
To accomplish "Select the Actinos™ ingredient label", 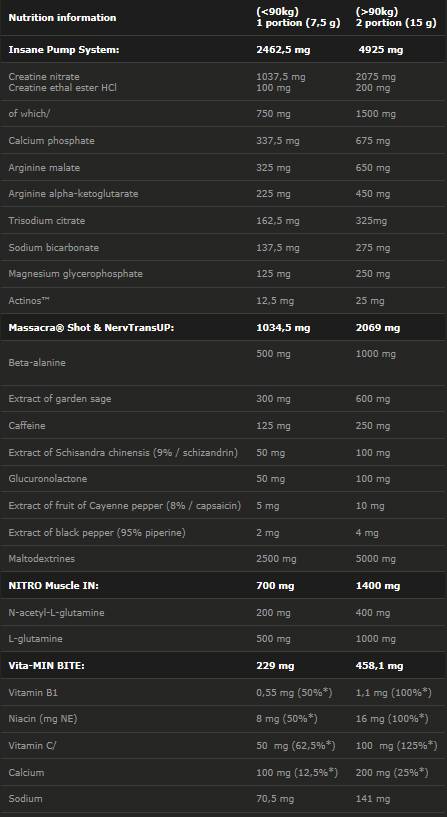I will pos(29,301).
